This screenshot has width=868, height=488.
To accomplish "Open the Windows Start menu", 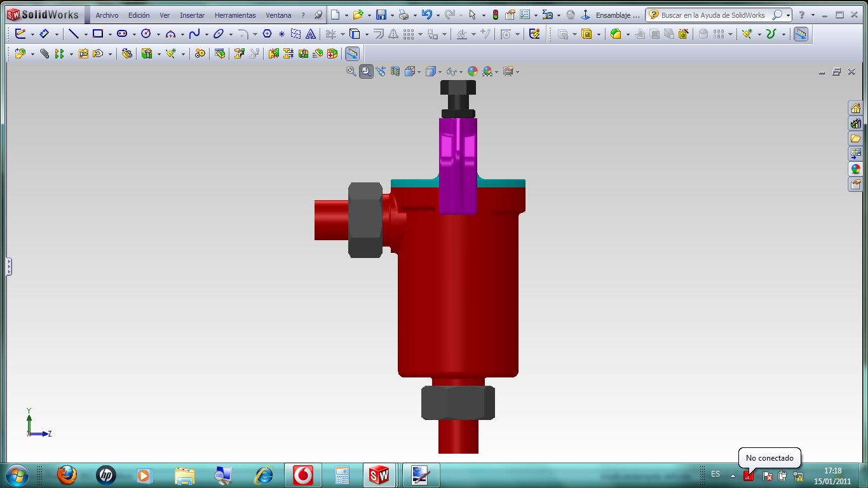I will (17, 475).
